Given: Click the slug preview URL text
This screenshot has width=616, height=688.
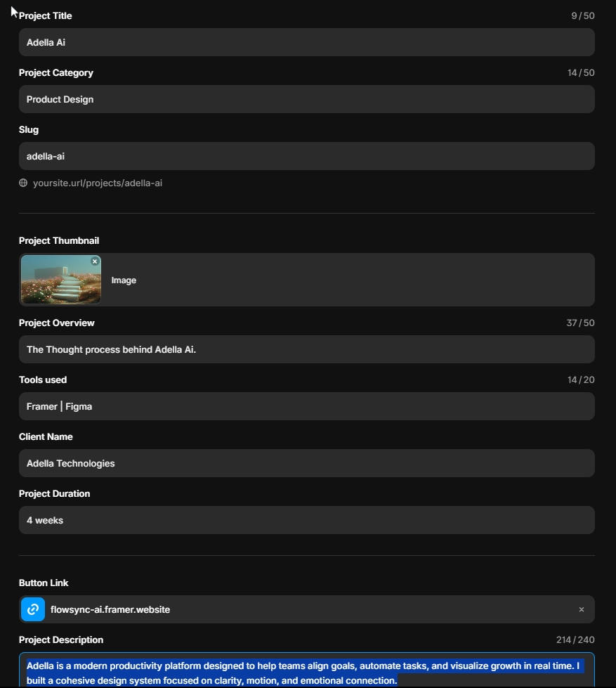Looking at the screenshot, I should pos(98,183).
